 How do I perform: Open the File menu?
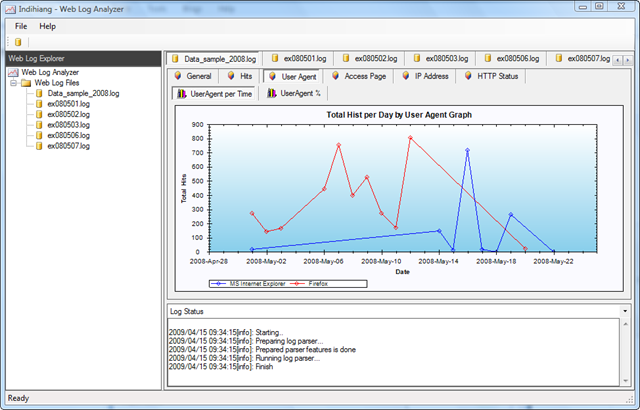click(21, 26)
